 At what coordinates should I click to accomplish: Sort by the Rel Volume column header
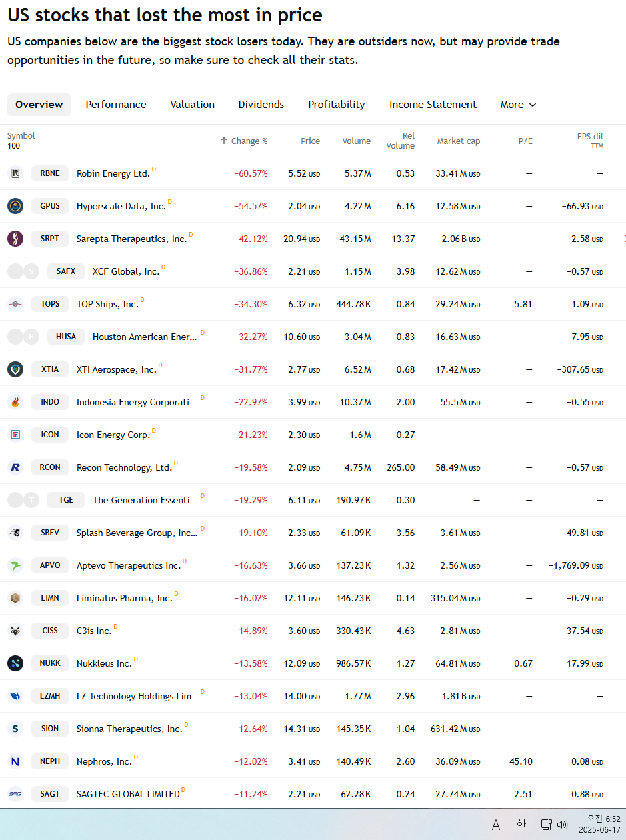tap(400, 141)
